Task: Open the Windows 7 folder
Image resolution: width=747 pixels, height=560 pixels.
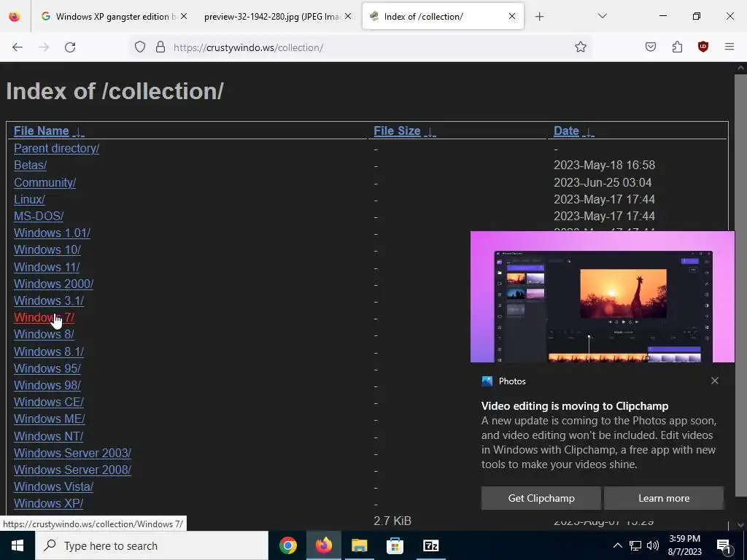Action: point(44,318)
